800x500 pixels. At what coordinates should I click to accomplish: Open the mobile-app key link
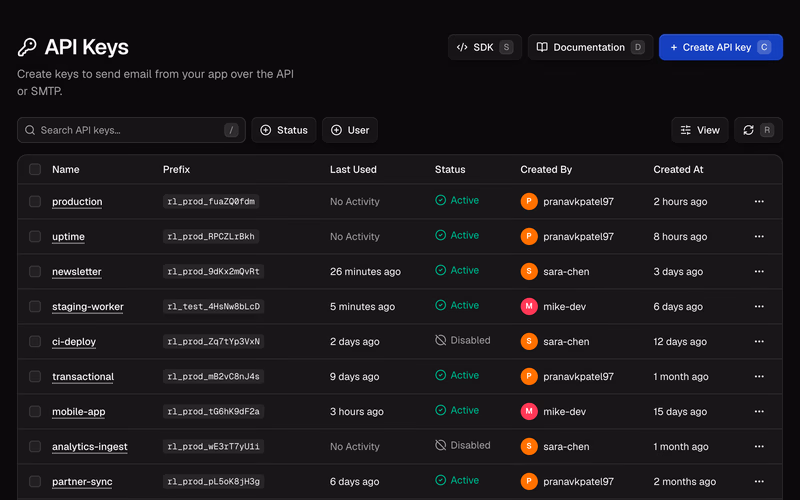[79, 412]
